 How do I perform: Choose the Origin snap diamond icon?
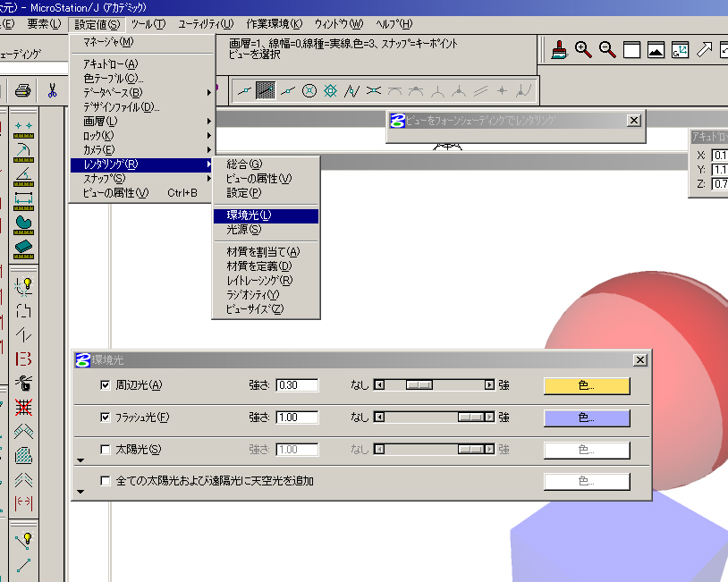tap(331, 91)
